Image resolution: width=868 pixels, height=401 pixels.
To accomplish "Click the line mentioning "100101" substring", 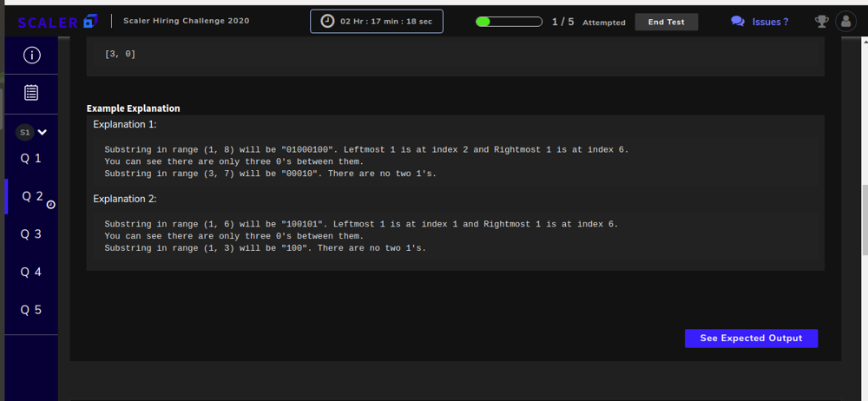I will click(x=361, y=224).
